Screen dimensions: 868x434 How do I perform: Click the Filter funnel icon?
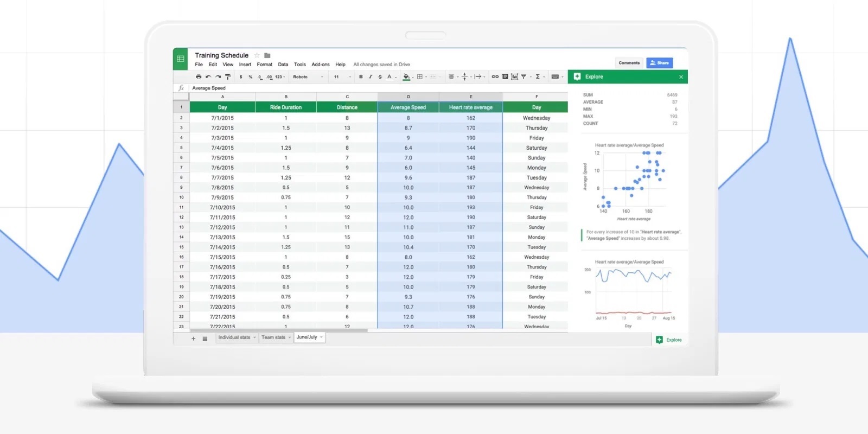524,77
